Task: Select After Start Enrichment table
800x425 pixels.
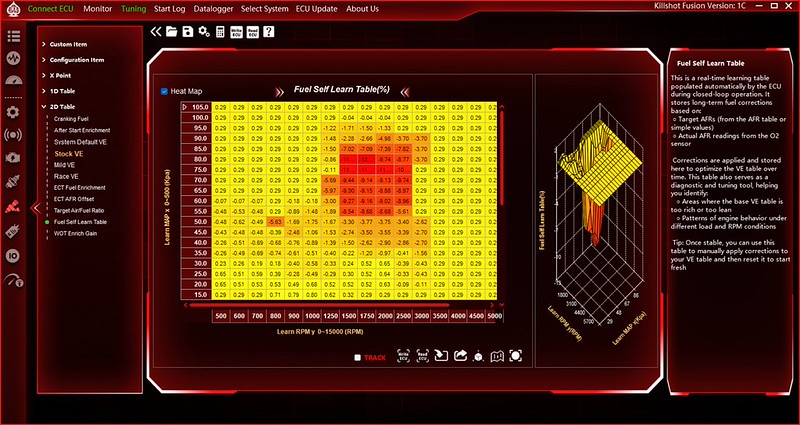Action: click(x=82, y=130)
